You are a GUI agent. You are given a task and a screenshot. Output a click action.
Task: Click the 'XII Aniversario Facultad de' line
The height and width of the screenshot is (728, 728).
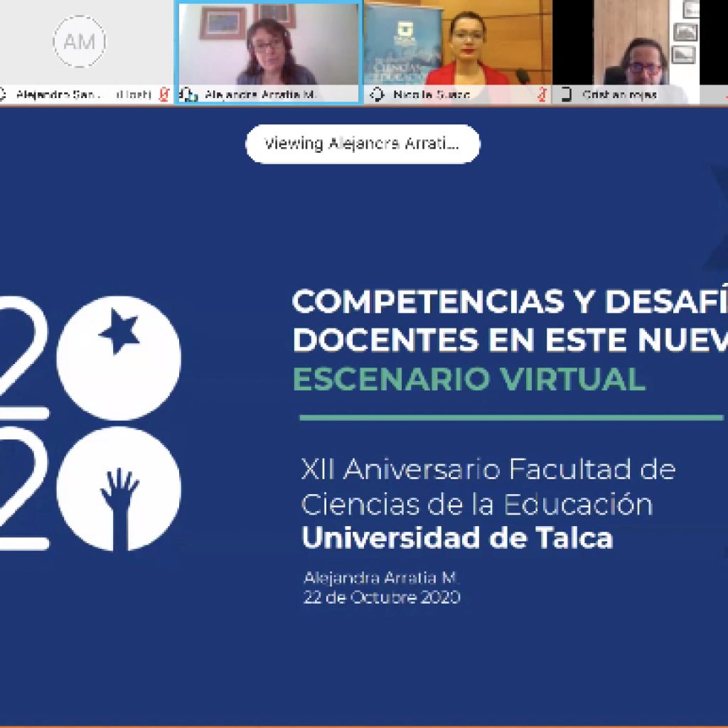point(488,469)
